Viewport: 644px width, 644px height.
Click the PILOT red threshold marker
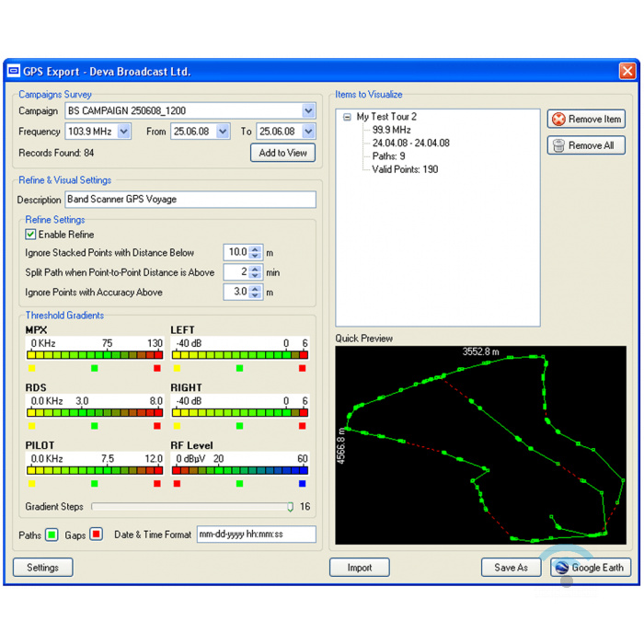coord(156,483)
